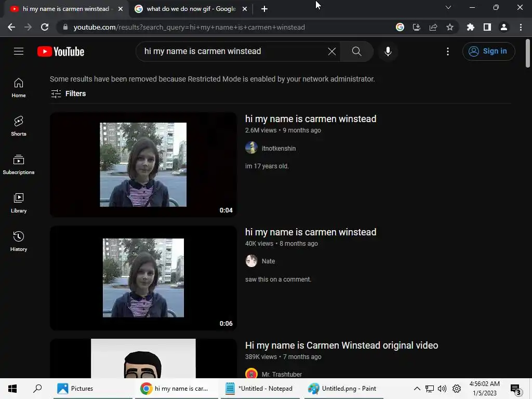Click the 0:06 video thumbnail
The width and height of the screenshot is (532, 399).
coord(143,278)
